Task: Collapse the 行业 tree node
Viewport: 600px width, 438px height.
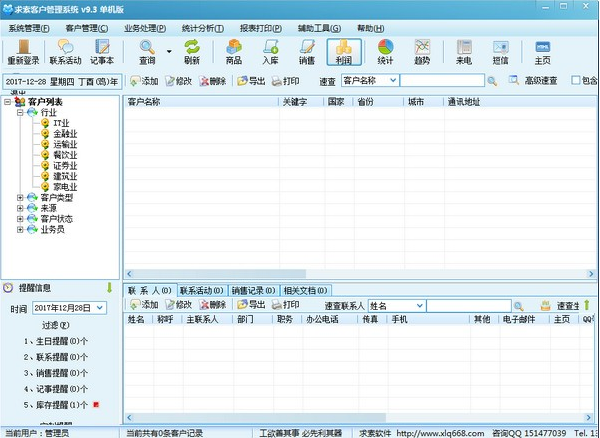Action: pos(20,113)
